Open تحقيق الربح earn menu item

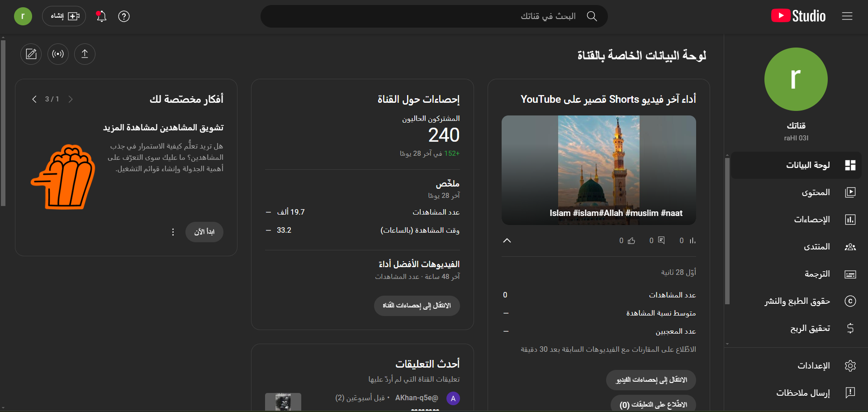796,328
